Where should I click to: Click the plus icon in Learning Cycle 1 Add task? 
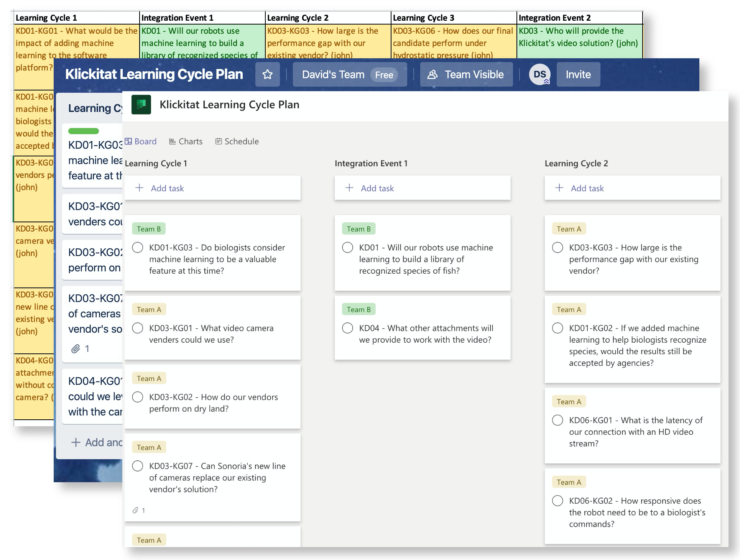pos(140,188)
